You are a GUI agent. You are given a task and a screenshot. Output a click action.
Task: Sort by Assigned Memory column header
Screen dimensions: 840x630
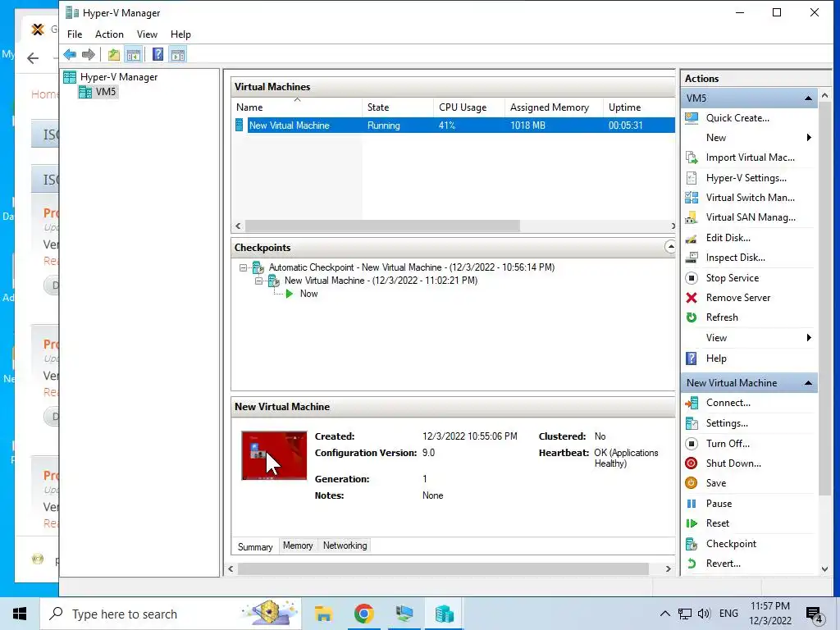coord(554,107)
